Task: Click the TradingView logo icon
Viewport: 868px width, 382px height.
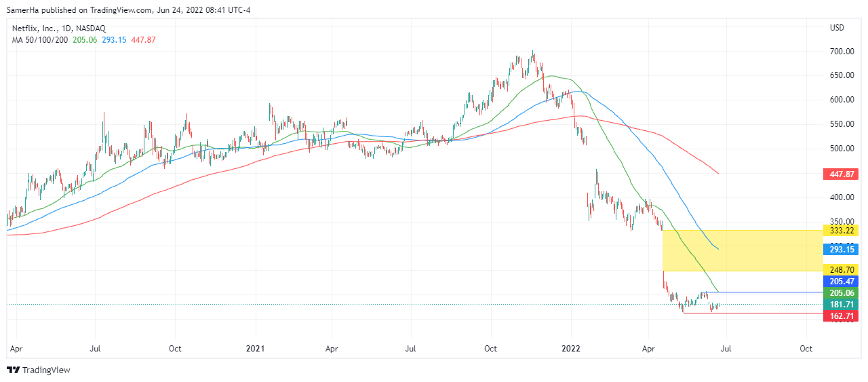Action: click(x=13, y=370)
